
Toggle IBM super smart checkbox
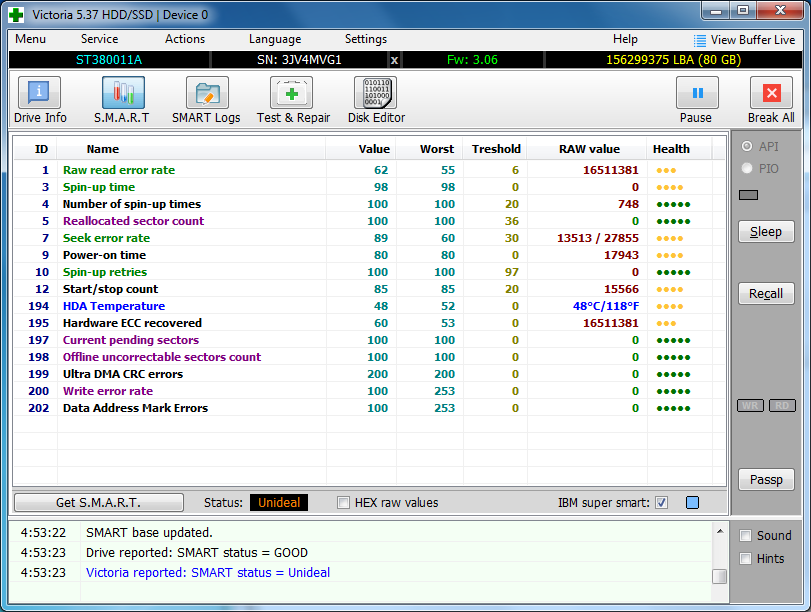[662, 503]
